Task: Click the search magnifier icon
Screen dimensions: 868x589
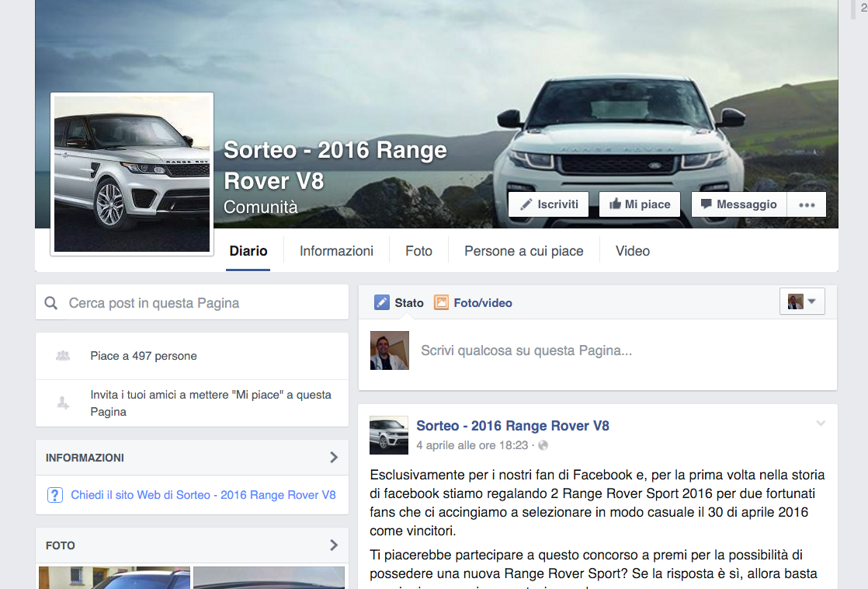Action: coord(51,303)
